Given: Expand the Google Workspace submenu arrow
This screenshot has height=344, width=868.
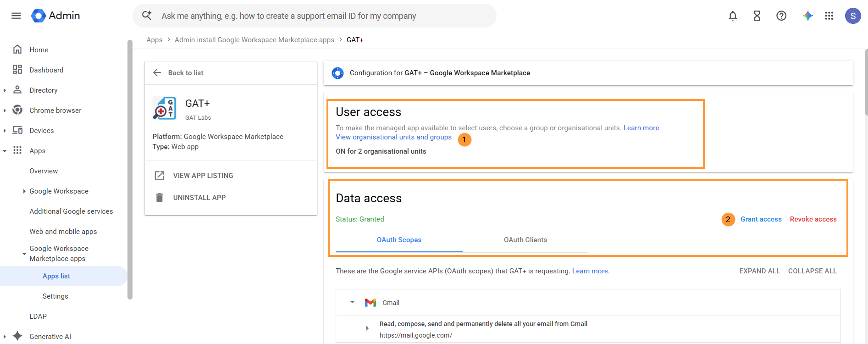Looking at the screenshot, I should pyautogui.click(x=24, y=191).
